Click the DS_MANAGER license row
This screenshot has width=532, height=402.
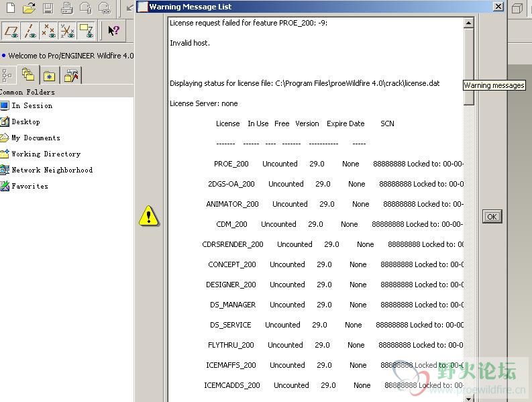click(x=337, y=305)
